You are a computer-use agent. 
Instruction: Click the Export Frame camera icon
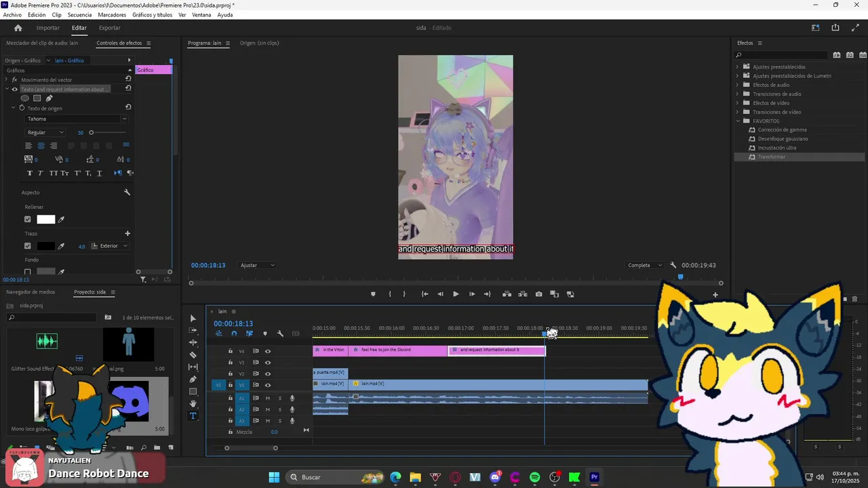(538, 294)
